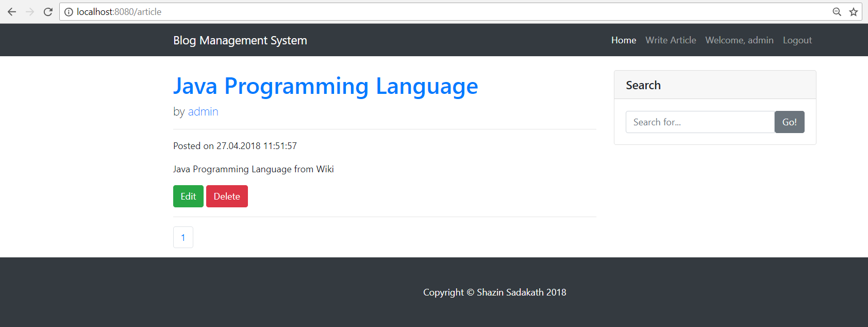Click the Search panel heading
Image resolution: width=868 pixels, height=327 pixels.
(x=643, y=85)
